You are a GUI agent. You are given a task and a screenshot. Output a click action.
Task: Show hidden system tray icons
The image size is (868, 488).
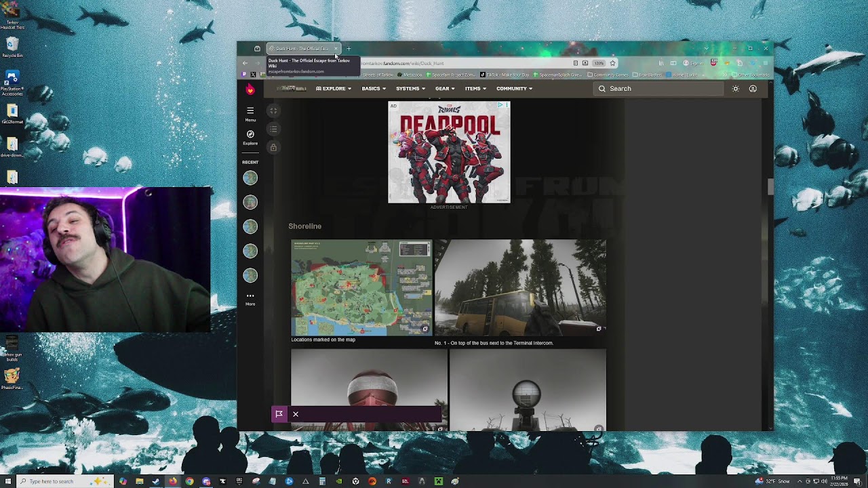click(x=800, y=481)
